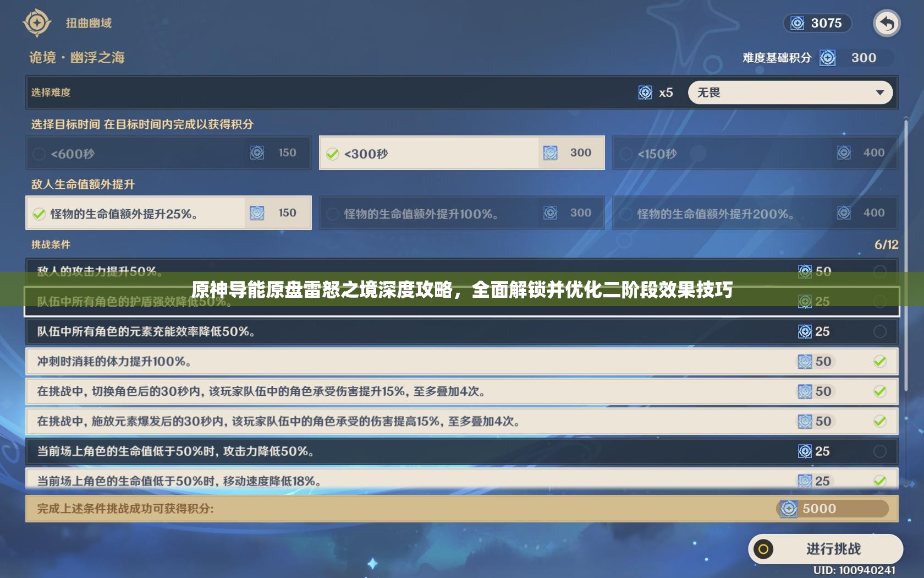Viewport: 924px width, 578px height.
Task: Select the <150秒 target time option
Action: (x=755, y=153)
